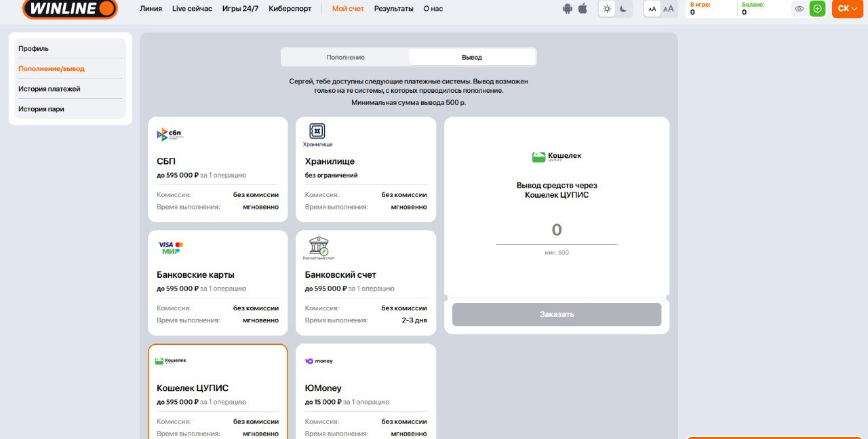Hide balance with the eye icon

800,9
